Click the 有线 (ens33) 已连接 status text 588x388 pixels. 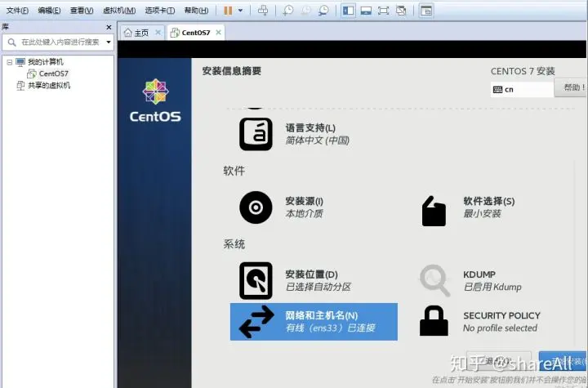tap(331, 328)
